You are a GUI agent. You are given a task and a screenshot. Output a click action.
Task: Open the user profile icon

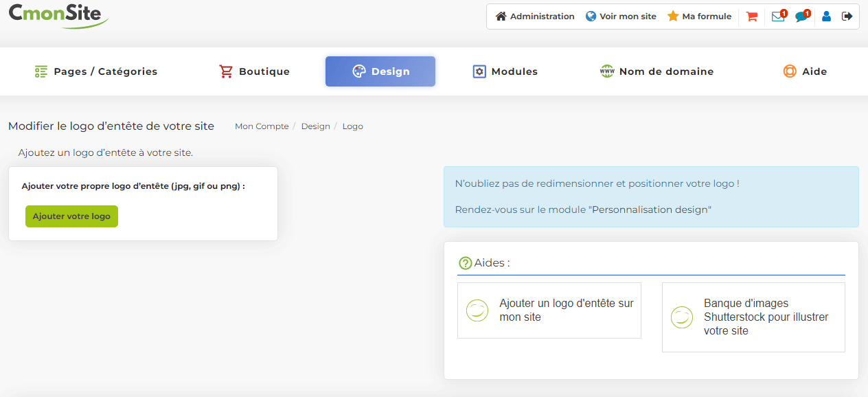pyautogui.click(x=826, y=16)
